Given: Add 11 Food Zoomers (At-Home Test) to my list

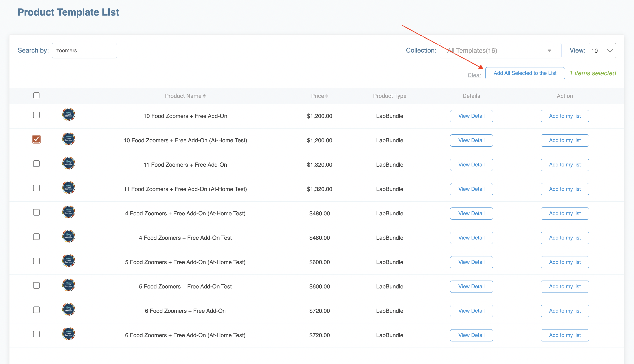Looking at the screenshot, I should coord(565,189).
